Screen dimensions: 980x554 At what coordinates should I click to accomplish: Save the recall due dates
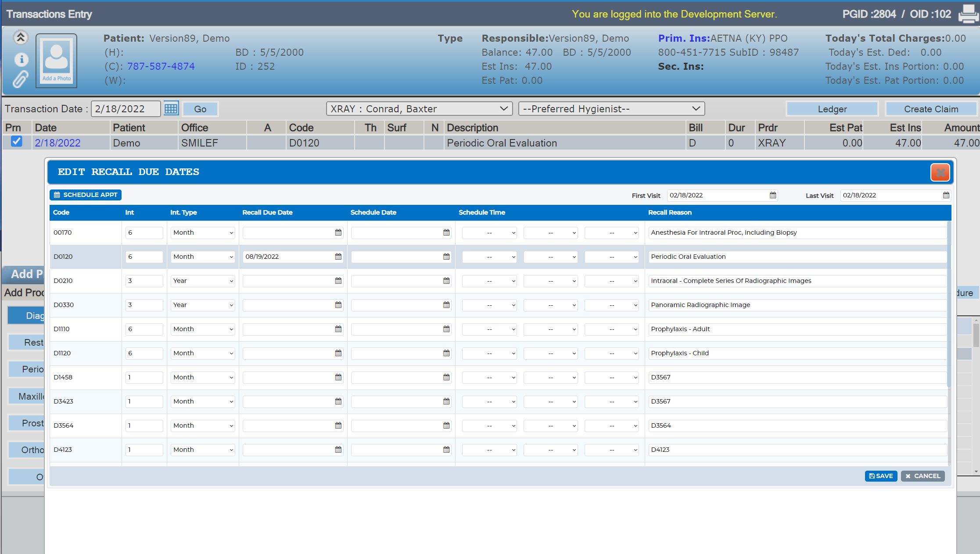(x=881, y=476)
